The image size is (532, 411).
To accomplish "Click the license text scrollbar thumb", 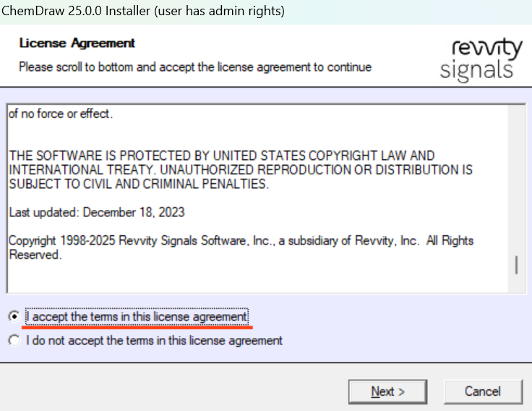I will (516, 265).
